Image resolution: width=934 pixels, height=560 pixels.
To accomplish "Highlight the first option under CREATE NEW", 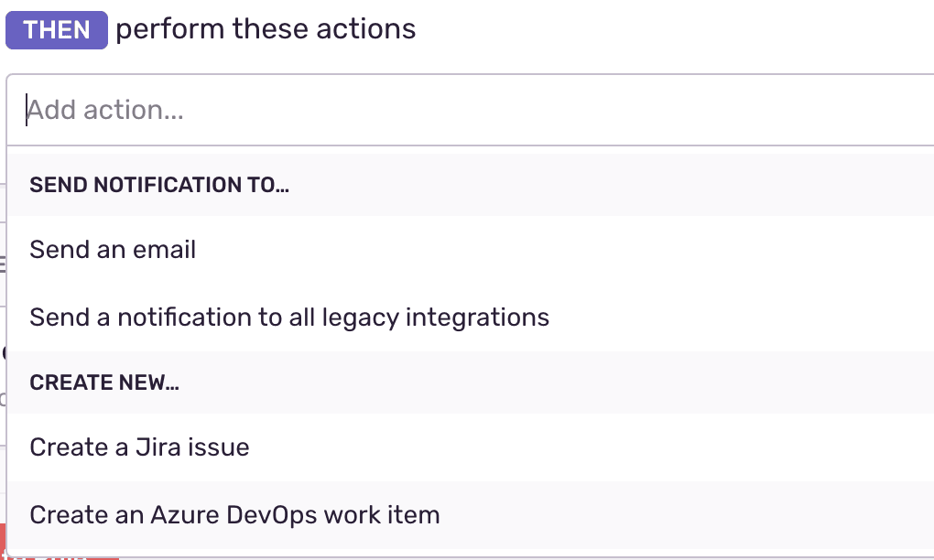I will pyautogui.click(x=139, y=447).
